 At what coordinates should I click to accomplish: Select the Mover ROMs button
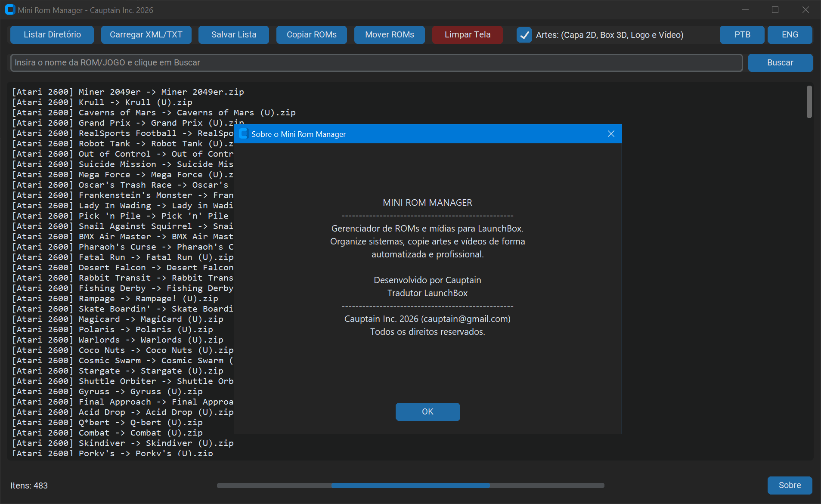[389, 35]
